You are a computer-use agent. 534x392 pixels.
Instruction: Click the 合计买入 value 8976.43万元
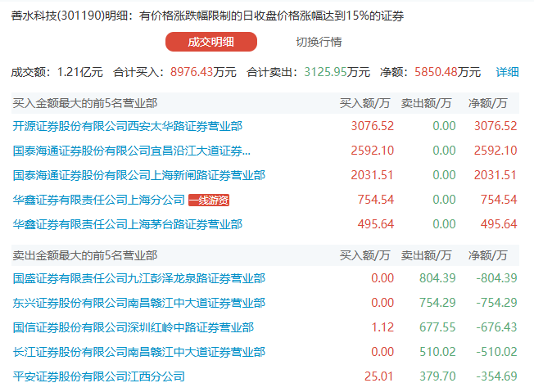coord(203,72)
